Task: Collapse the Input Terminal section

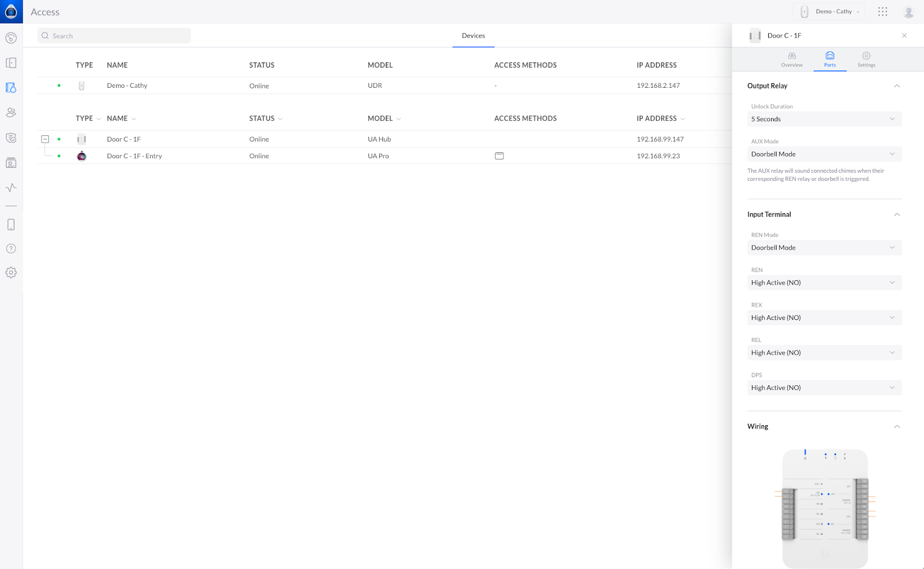Action: point(897,214)
